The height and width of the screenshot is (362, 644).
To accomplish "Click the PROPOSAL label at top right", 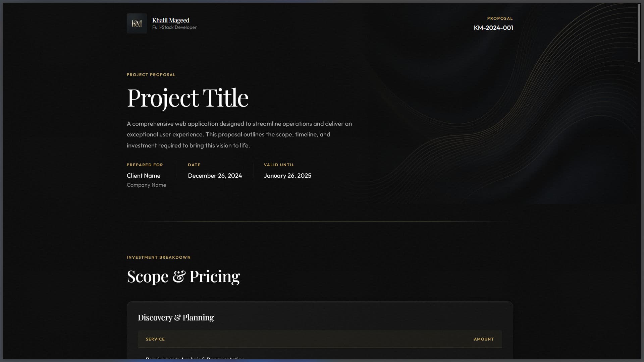I will (500, 18).
